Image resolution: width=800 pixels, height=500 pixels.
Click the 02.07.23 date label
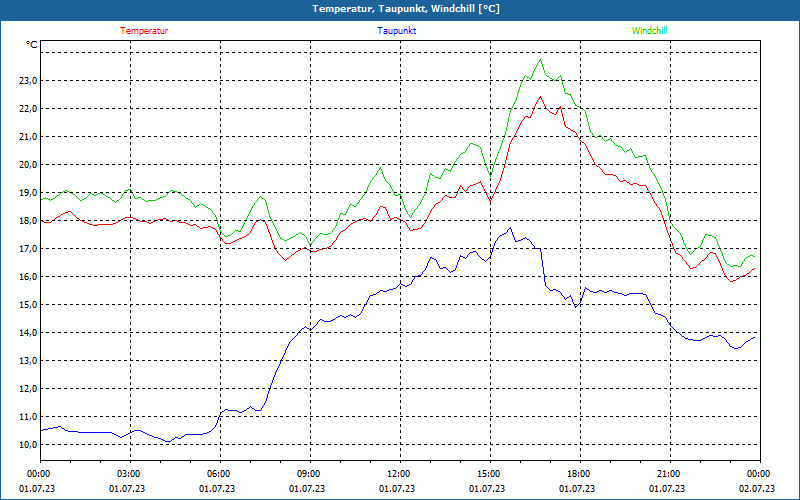coord(757,488)
